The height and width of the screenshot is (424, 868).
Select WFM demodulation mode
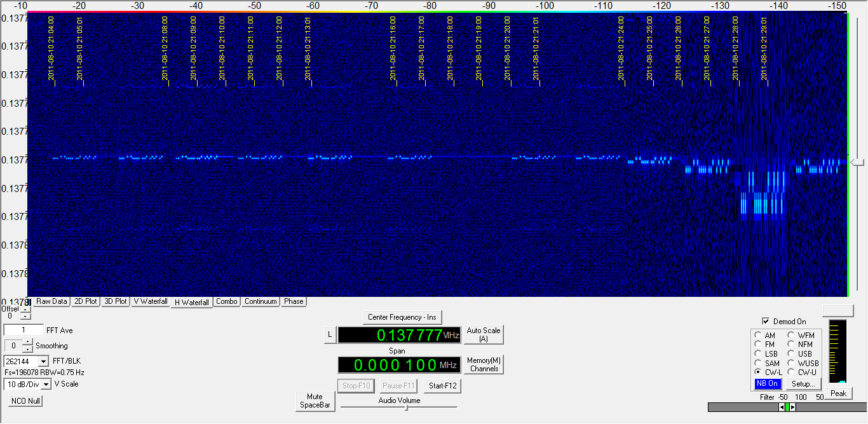coord(801,335)
